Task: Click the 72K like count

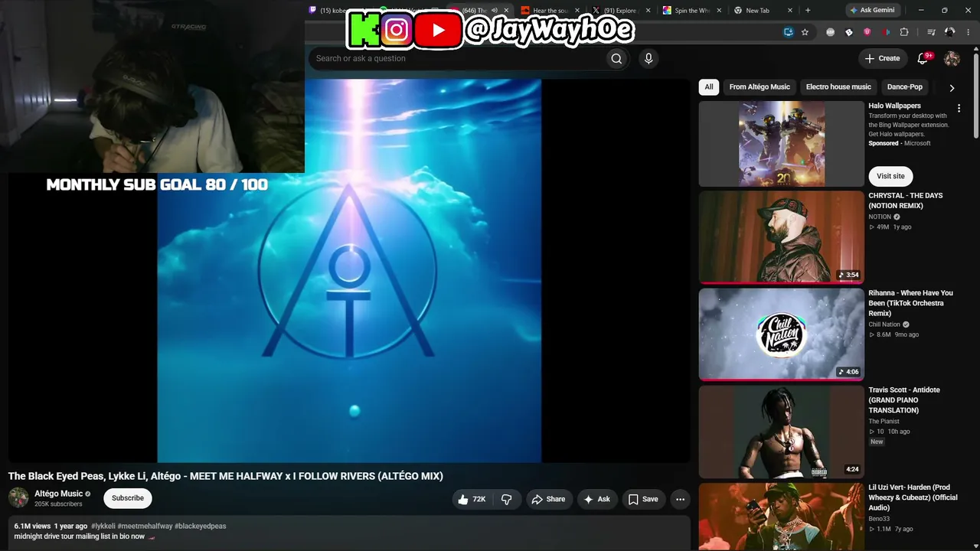Action: point(479,499)
